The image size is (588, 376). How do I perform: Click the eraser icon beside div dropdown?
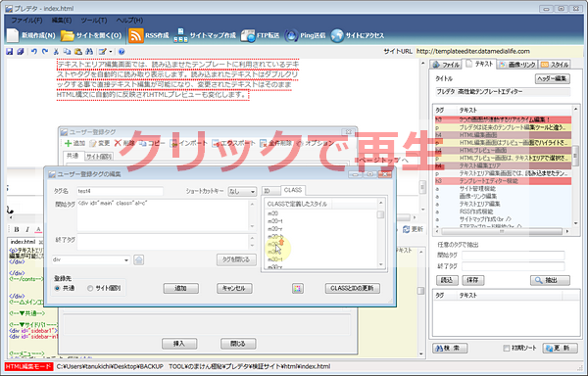[x=139, y=259]
